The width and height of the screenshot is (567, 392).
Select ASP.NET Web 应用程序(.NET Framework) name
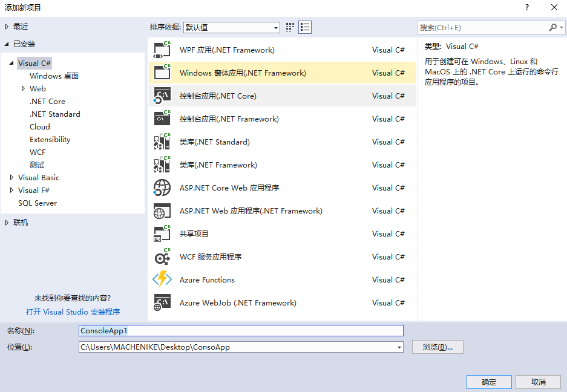coord(251,211)
